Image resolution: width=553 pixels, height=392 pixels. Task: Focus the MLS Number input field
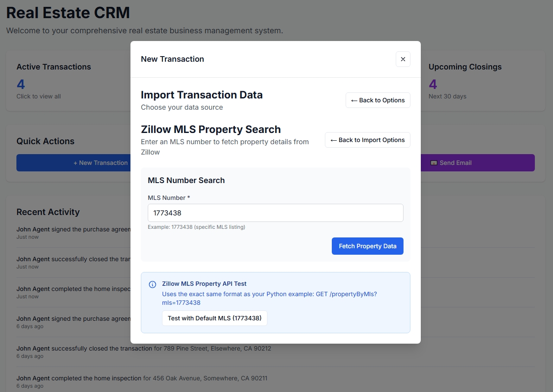pos(276,213)
